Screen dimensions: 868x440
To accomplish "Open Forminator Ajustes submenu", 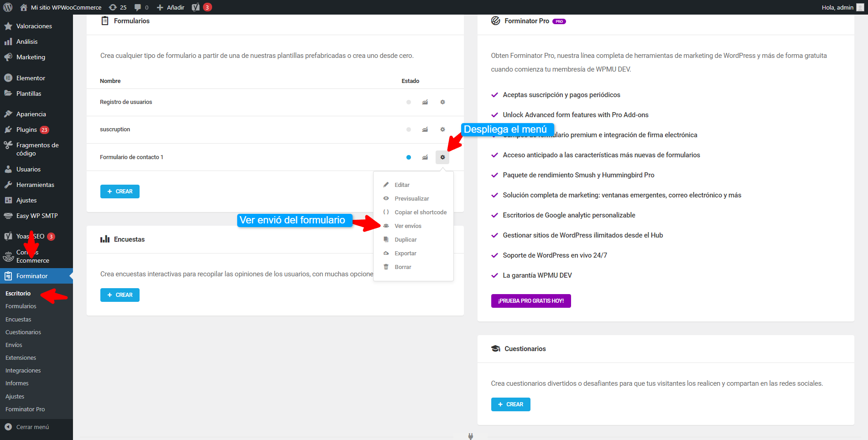I will click(15, 397).
